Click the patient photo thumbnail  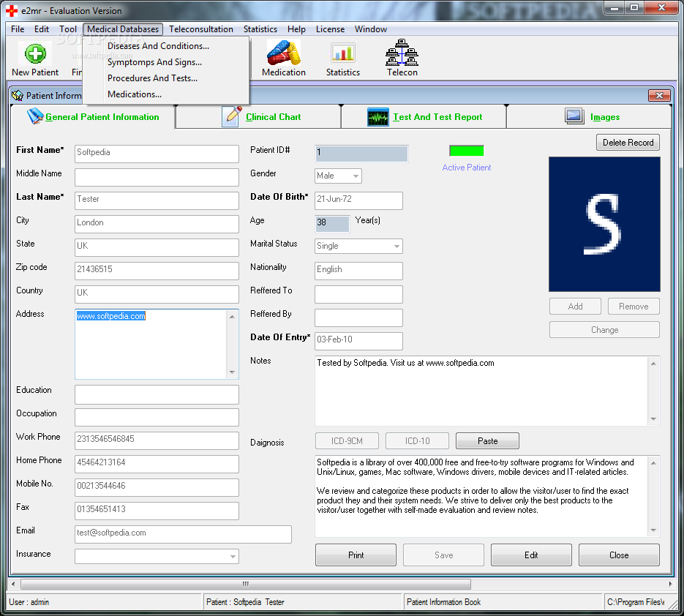pyautogui.click(x=604, y=225)
